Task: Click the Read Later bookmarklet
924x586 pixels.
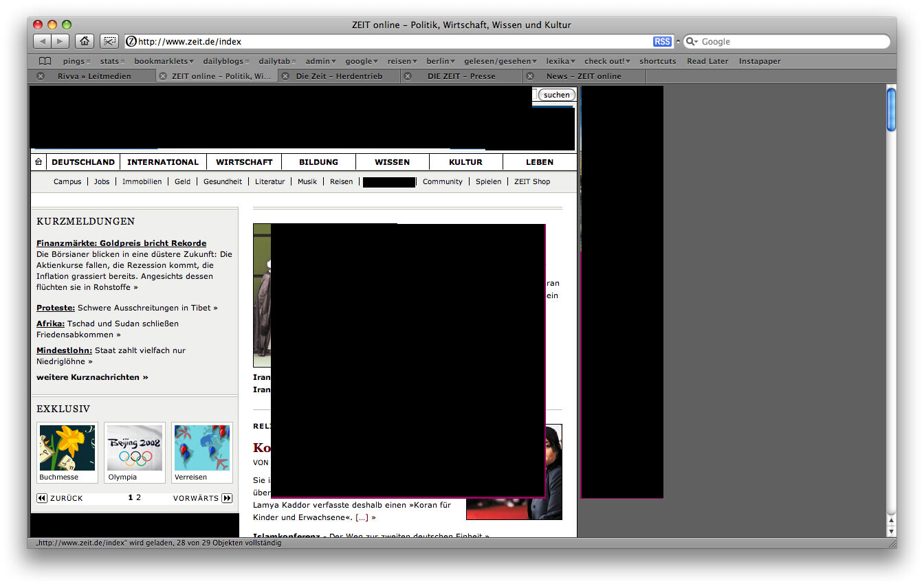Action: tap(707, 61)
